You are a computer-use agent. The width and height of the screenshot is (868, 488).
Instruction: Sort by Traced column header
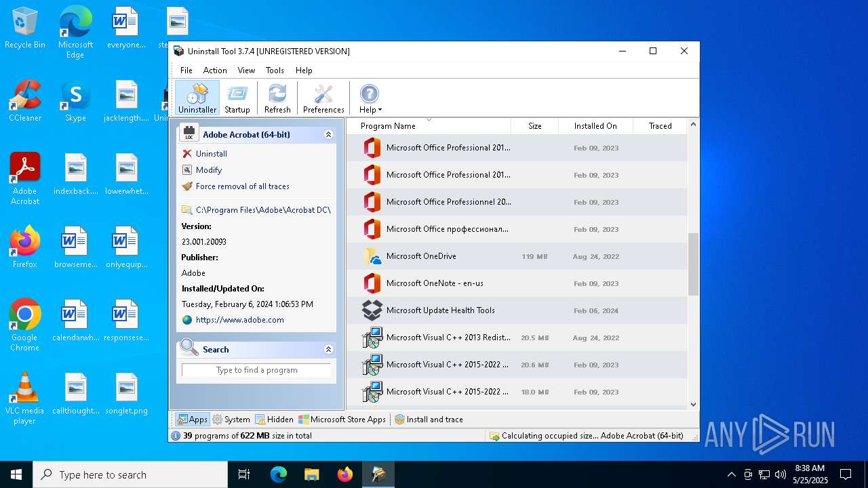click(x=660, y=126)
